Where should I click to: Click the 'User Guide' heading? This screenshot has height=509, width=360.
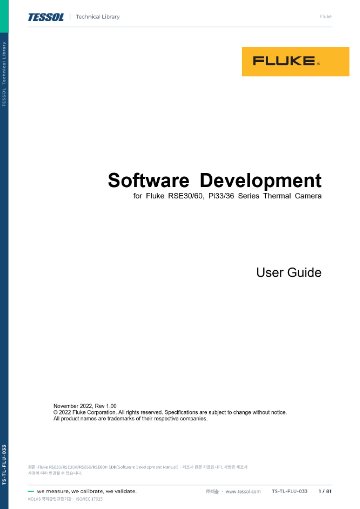coord(289,273)
